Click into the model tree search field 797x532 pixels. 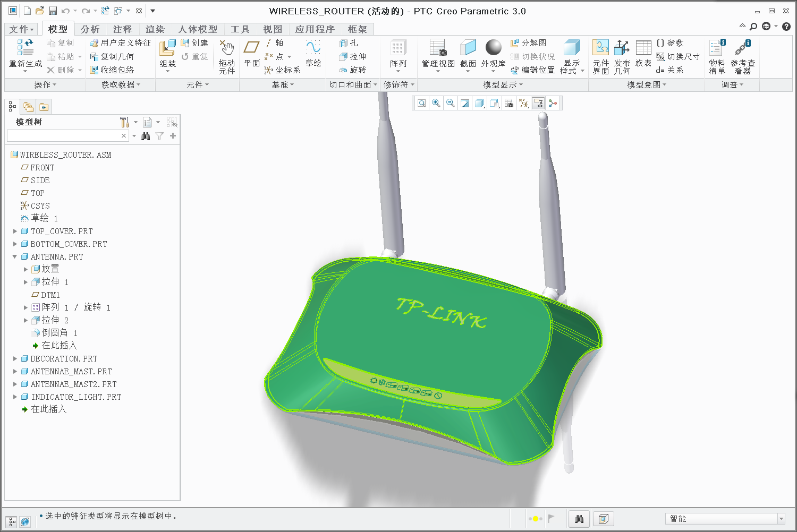[67, 136]
